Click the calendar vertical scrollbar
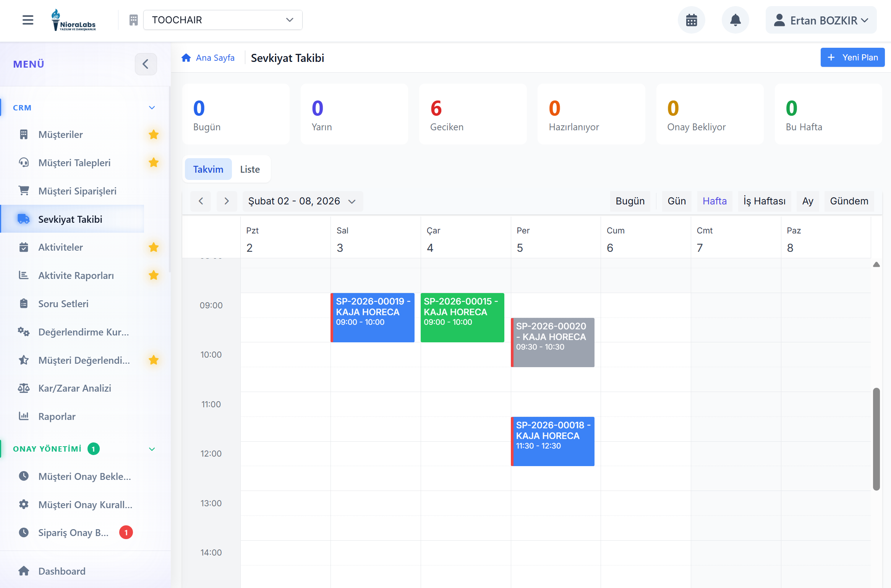The width and height of the screenshot is (891, 588). click(x=876, y=439)
